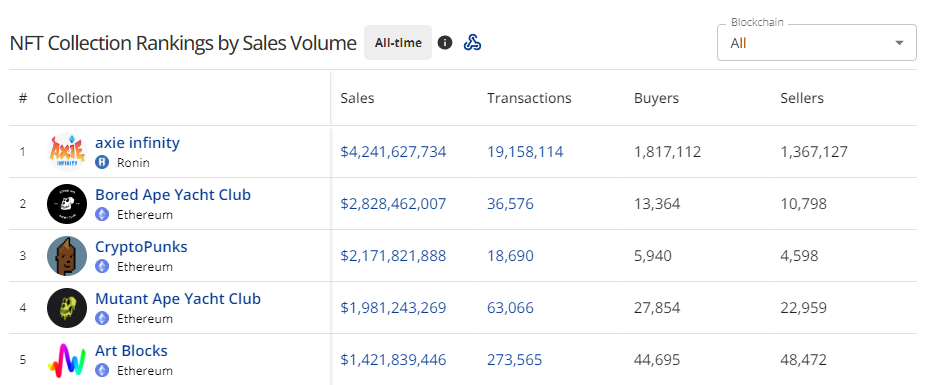
Task: Click sellers value 10,798
Action: [x=803, y=204]
